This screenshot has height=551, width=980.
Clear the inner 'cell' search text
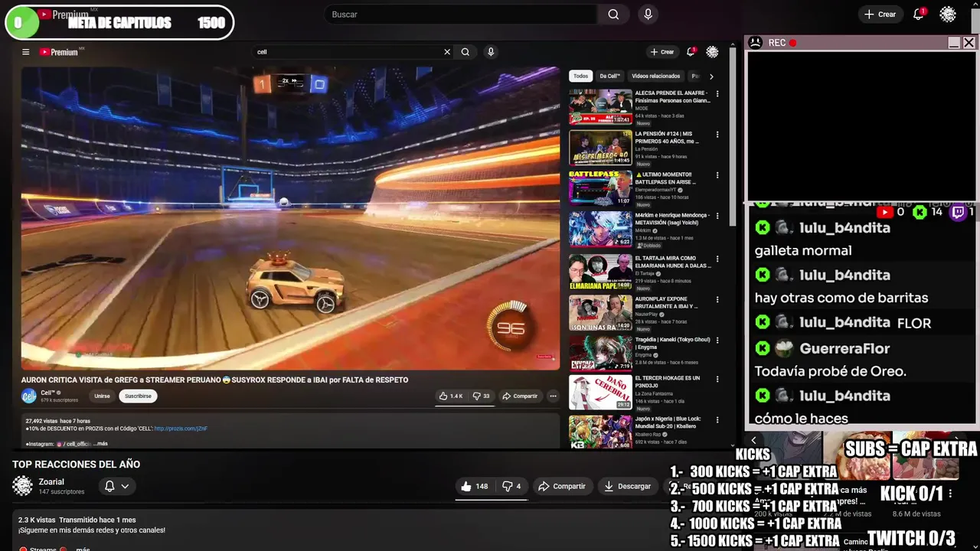click(447, 52)
